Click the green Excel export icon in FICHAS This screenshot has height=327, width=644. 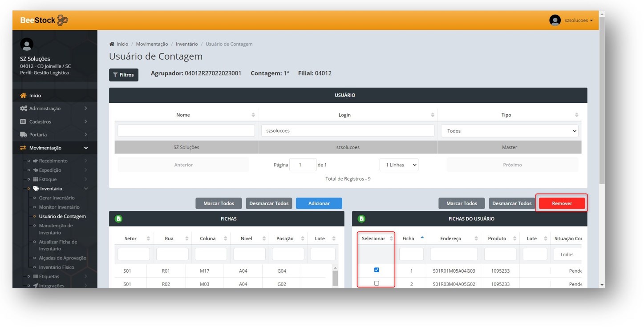(x=118, y=219)
